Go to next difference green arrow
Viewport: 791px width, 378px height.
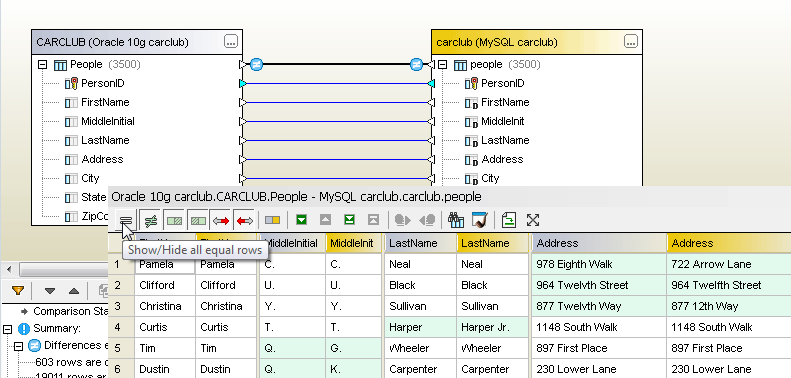pyautogui.click(x=301, y=220)
